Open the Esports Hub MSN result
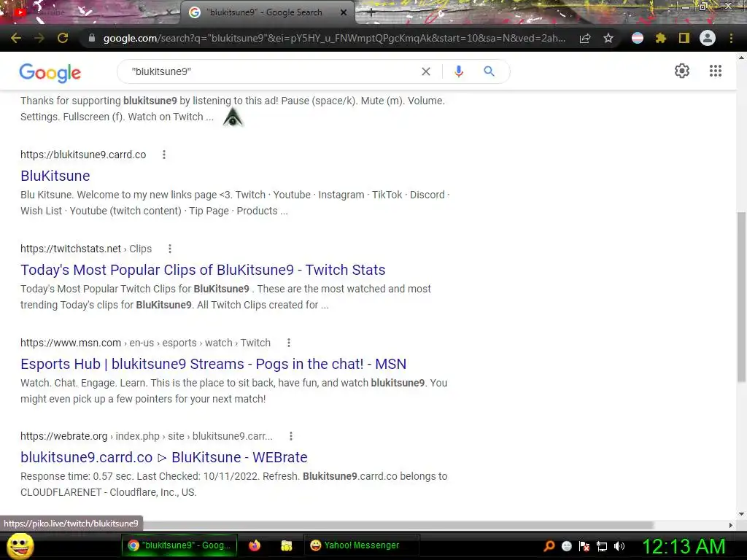Image resolution: width=747 pixels, height=560 pixels. [214, 364]
